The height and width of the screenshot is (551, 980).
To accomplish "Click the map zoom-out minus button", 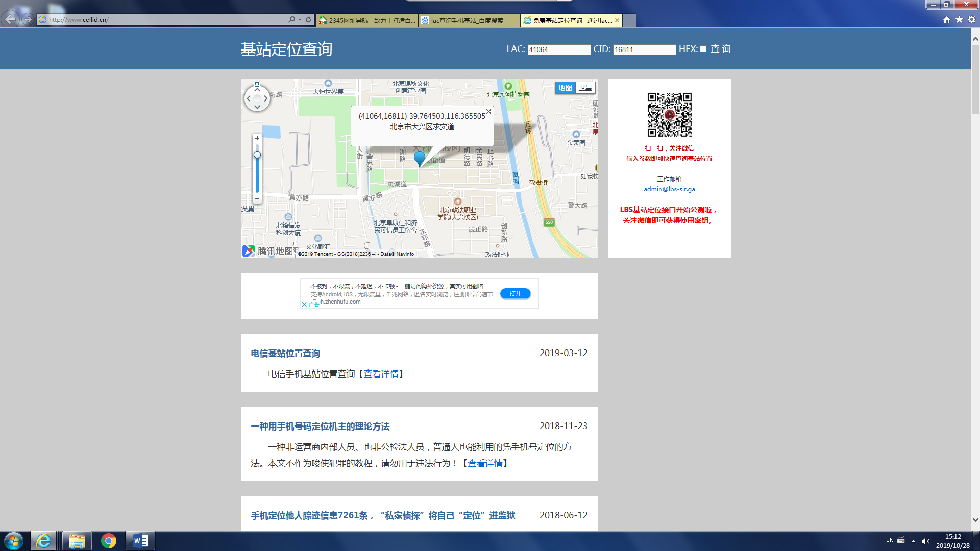I will click(x=257, y=199).
